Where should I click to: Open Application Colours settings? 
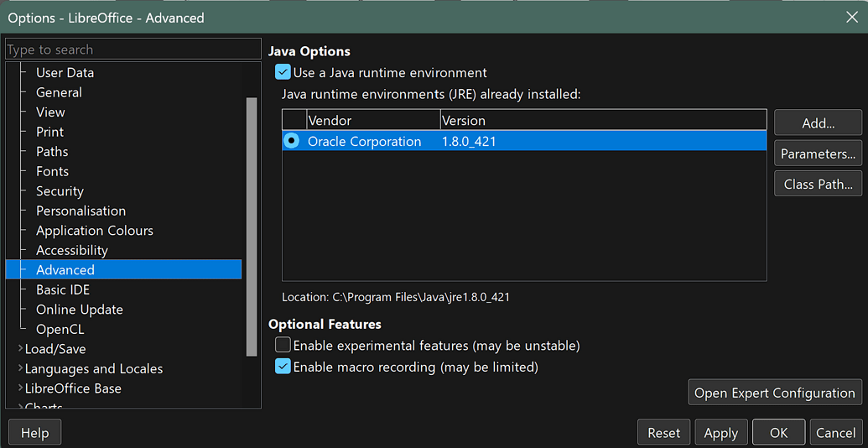[95, 231]
